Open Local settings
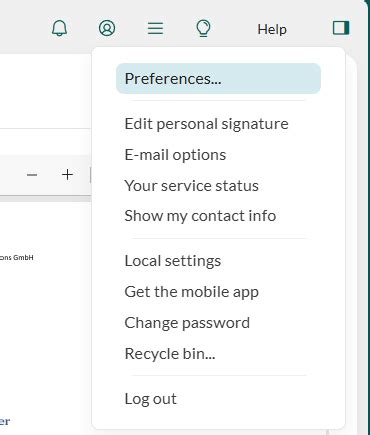The image size is (370, 435). 173,261
